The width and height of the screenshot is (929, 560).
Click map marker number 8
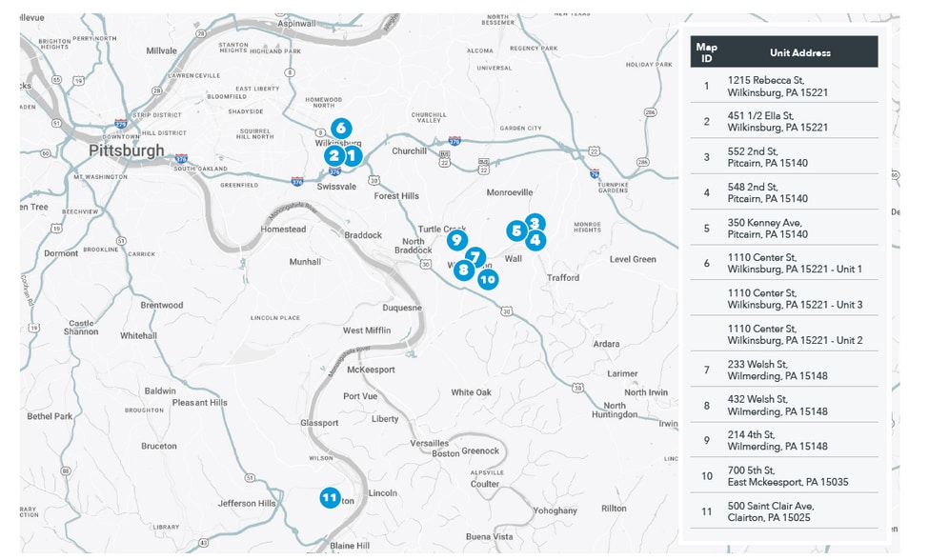click(x=463, y=270)
